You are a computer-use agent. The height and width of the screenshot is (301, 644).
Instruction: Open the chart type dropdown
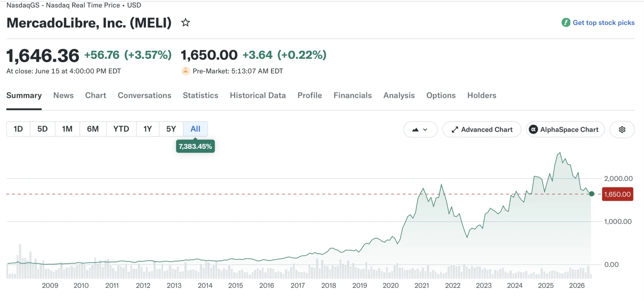point(420,129)
